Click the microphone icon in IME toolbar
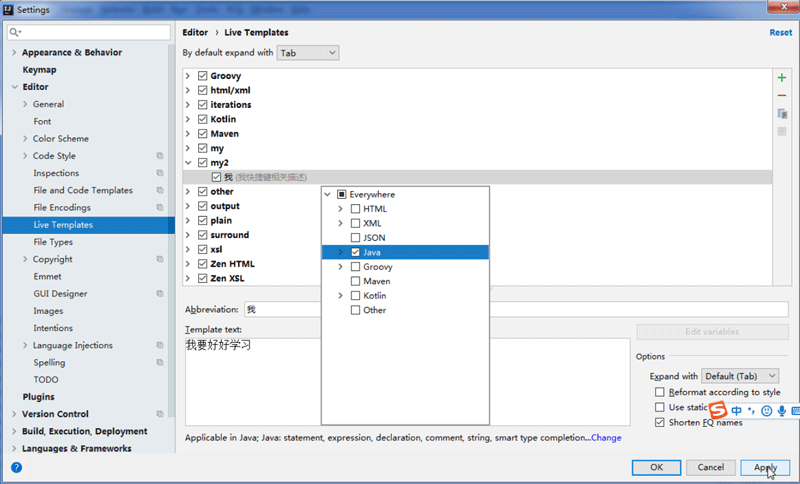Screen dimensions: 800x484 [x=781, y=411]
